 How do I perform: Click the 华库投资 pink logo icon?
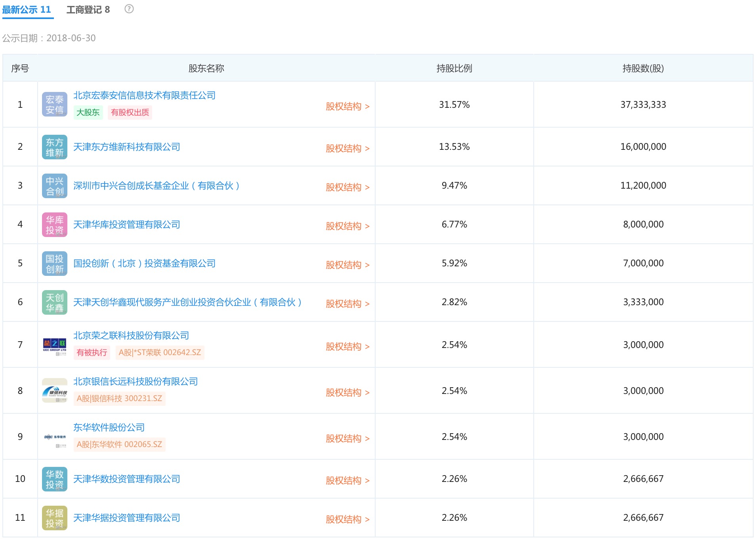55,225
